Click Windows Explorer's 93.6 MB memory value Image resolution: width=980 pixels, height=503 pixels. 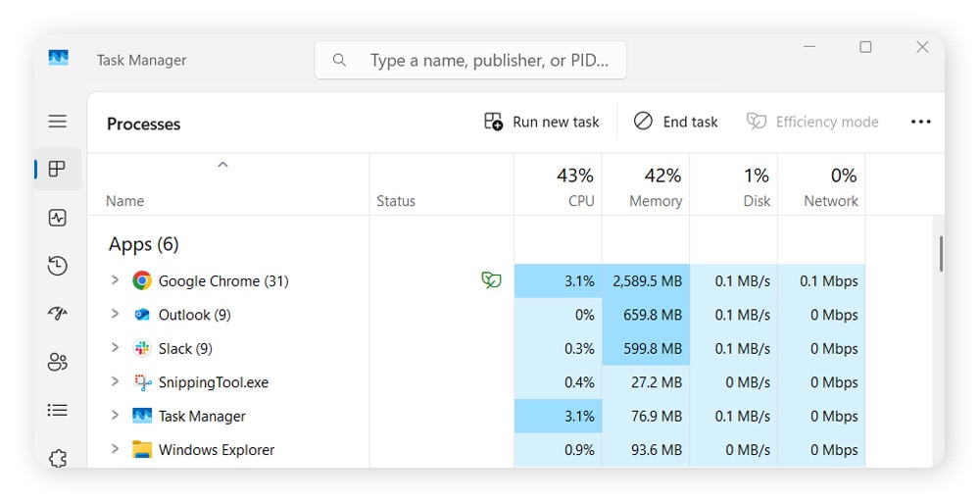click(657, 450)
